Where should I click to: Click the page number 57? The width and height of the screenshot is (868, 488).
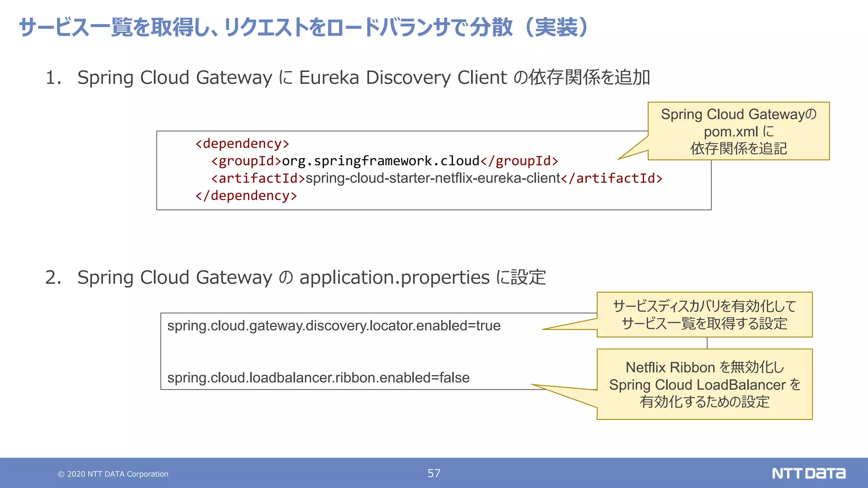pos(434,473)
